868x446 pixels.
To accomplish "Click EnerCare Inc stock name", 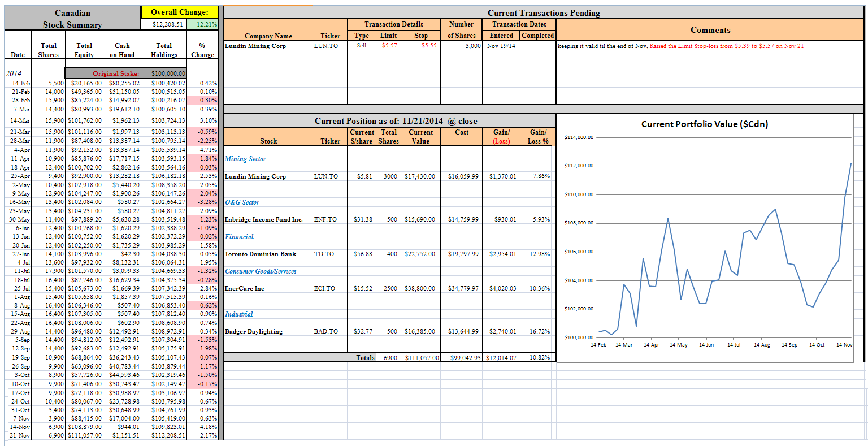I will (x=245, y=288).
